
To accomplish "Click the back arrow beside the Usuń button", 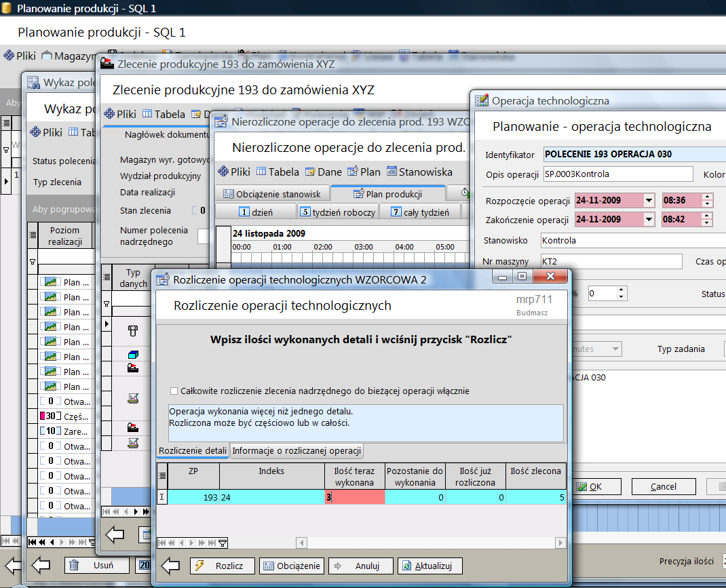I will 41,565.
